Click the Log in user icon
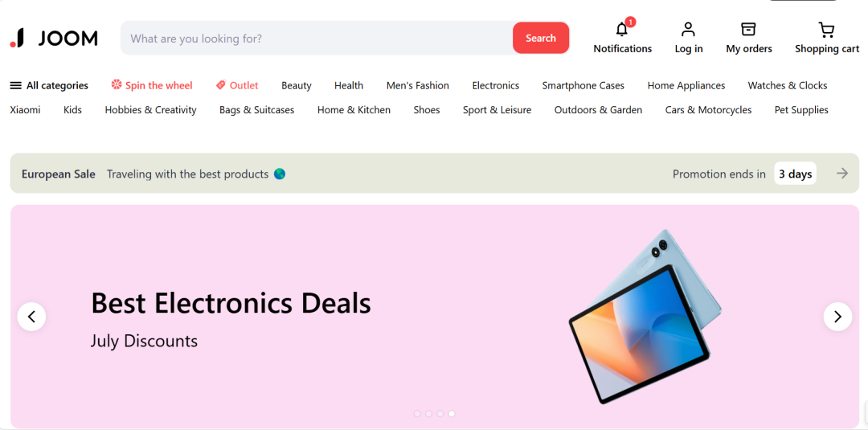The image size is (868, 430). click(688, 29)
